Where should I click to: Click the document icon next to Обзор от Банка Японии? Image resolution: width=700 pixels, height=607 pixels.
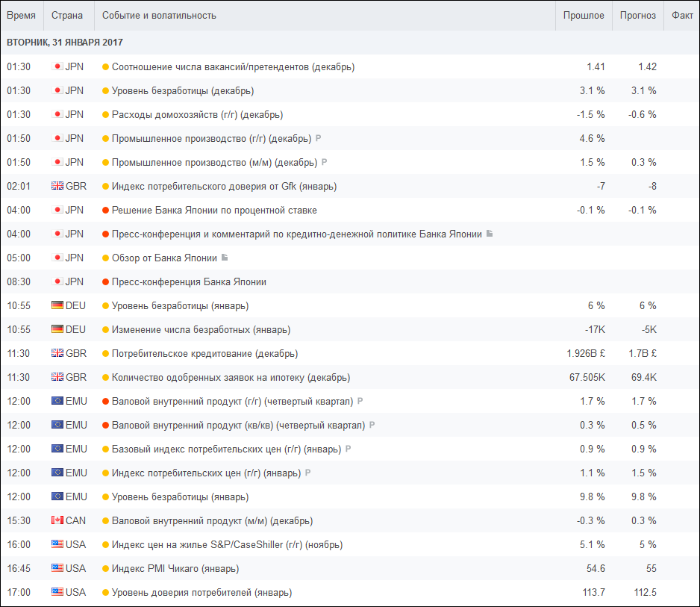(x=225, y=258)
